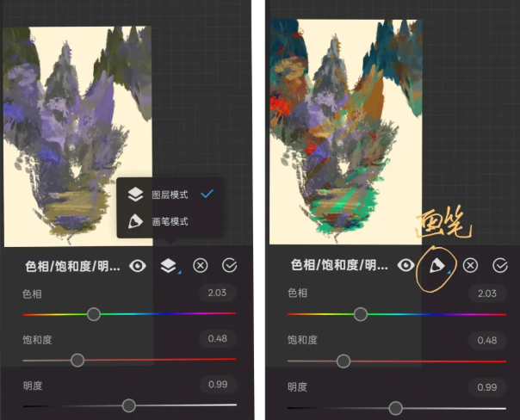
Task: Toggle the eye preview icon in right panel
Action: (406, 266)
